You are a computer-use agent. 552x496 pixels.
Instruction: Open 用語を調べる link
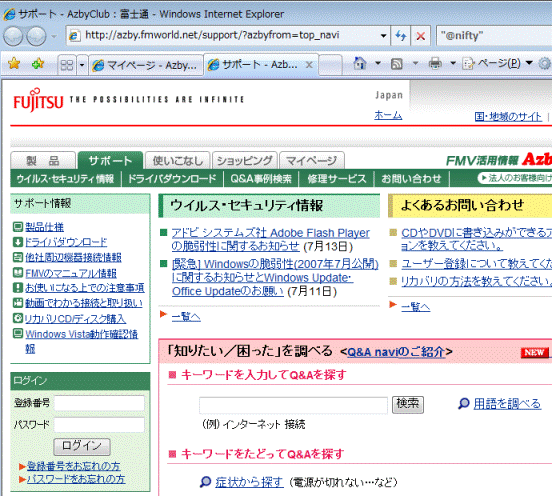(507, 404)
